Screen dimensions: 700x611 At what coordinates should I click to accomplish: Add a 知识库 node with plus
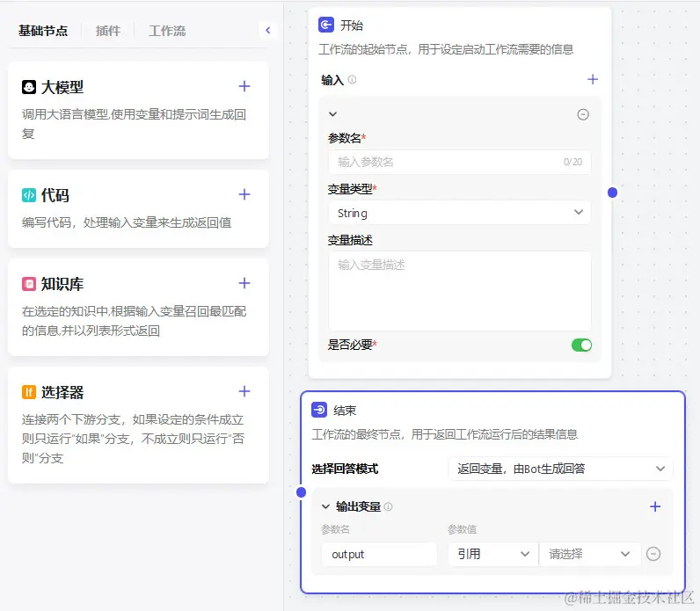[244, 283]
